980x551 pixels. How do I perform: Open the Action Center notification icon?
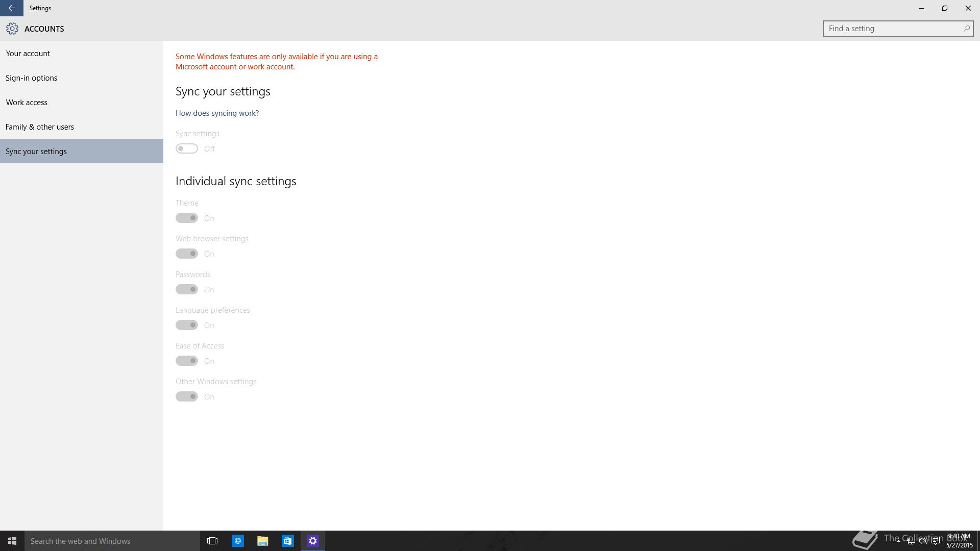coord(936,541)
